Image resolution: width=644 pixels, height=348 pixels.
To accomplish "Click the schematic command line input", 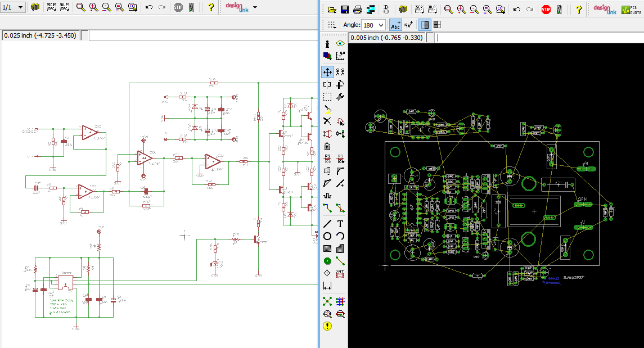I will point(203,35).
